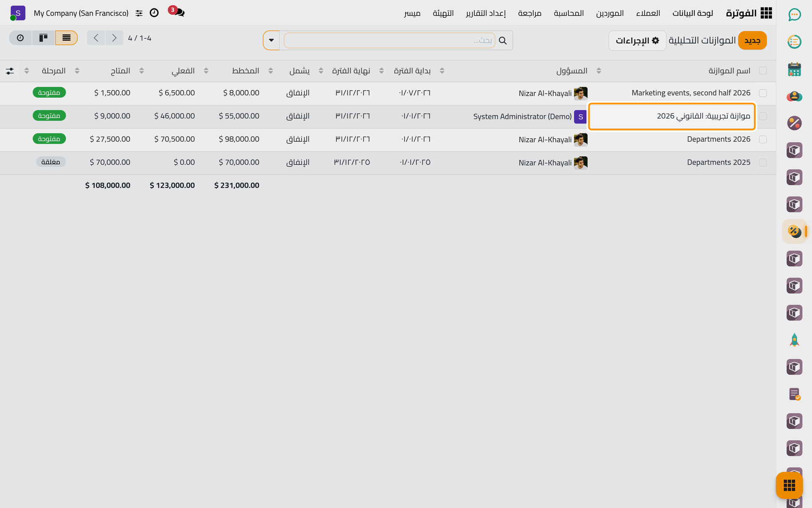
Task: Open debug sliders icon next to company name
Action: [139, 13]
